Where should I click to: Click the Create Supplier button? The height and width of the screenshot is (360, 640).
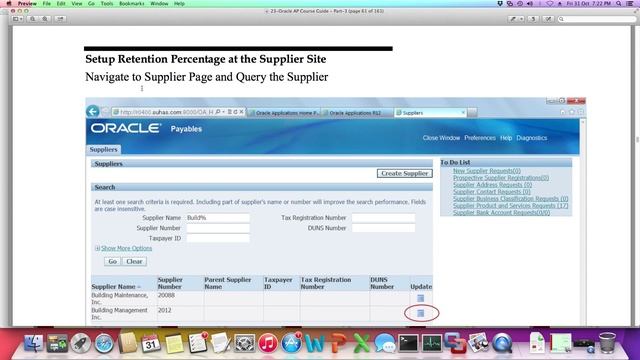(404, 173)
